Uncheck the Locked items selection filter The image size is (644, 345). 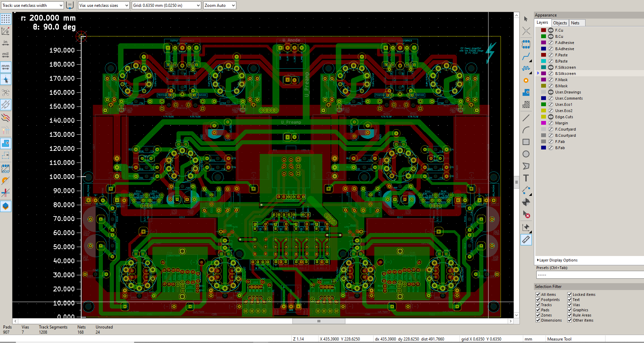[x=570, y=294]
